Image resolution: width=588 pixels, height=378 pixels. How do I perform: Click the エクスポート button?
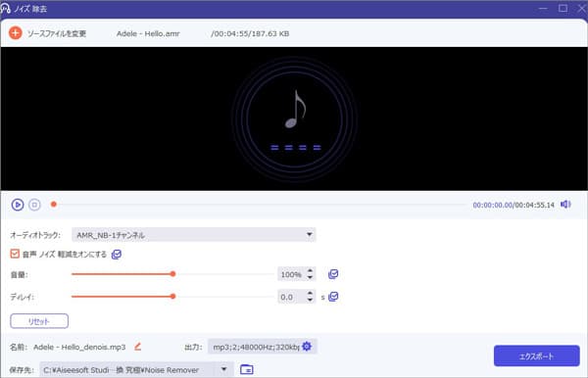pos(537,355)
